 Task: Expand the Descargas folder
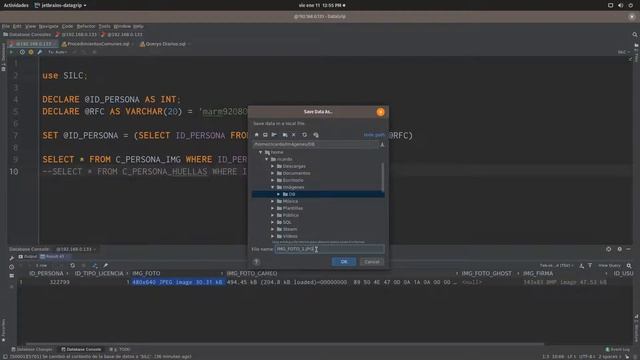tap(273, 166)
